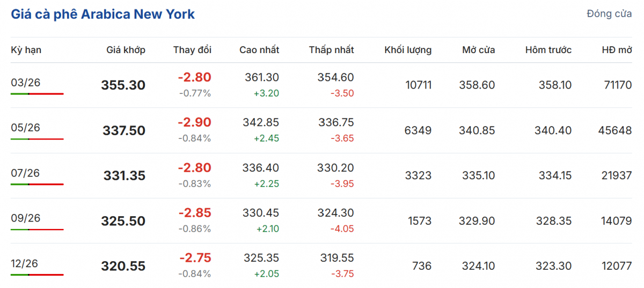The image size is (644, 288).
Task: Click the 03/26 green-red progress bar
Action: [37, 94]
